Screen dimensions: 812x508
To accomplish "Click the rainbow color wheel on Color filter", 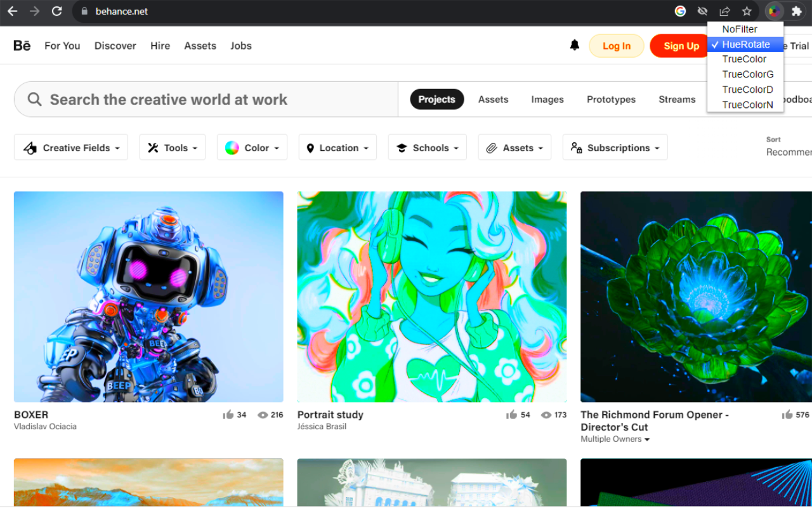I will click(x=232, y=147).
